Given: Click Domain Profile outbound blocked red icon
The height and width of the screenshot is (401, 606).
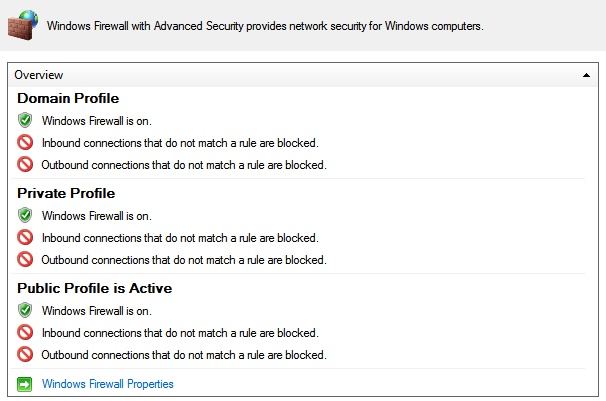Looking at the screenshot, I should click(25, 165).
